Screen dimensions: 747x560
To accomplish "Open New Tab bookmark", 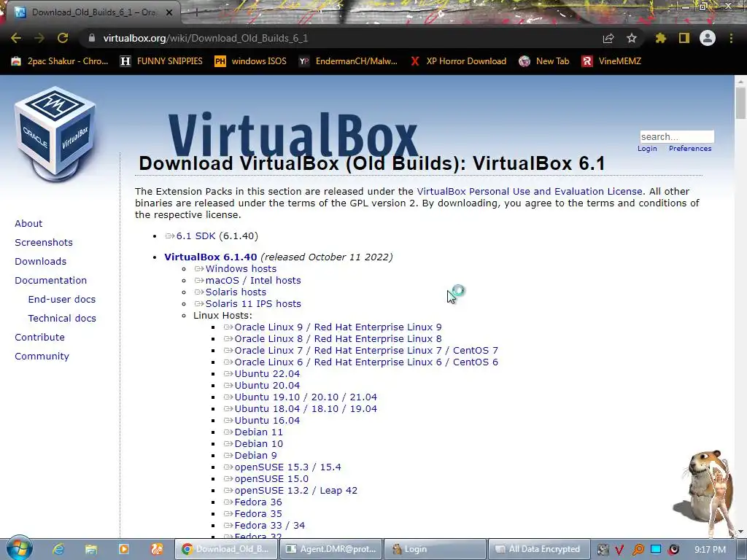I will coord(544,61).
